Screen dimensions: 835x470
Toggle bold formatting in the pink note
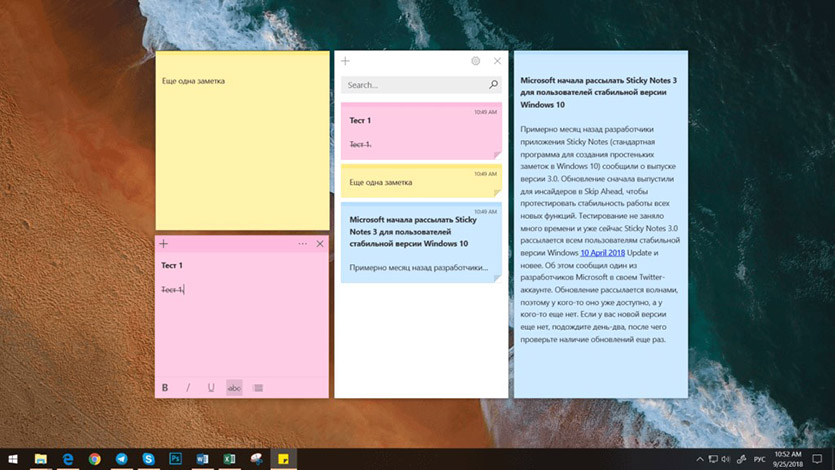click(165, 387)
